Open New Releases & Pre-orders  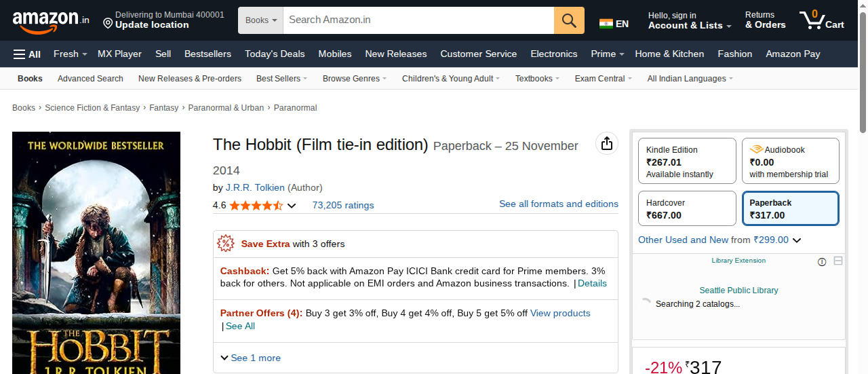coord(190,79)
